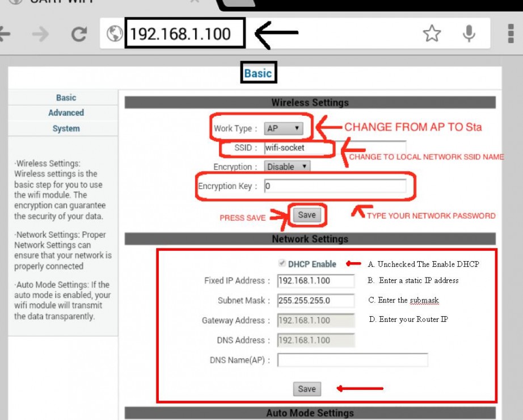Click the globe site info icon

(x=115, y=34)
